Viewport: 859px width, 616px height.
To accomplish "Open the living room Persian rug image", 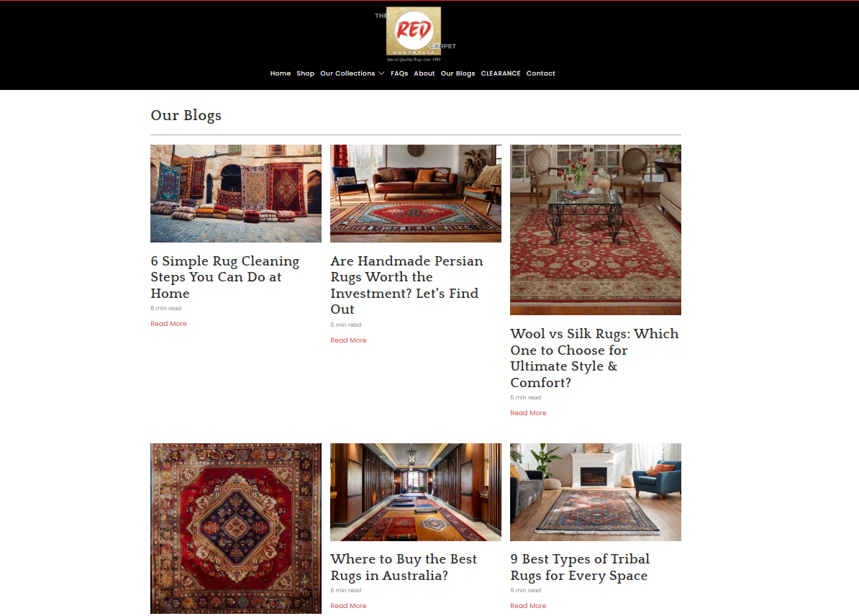I will [x=416, y=194].
